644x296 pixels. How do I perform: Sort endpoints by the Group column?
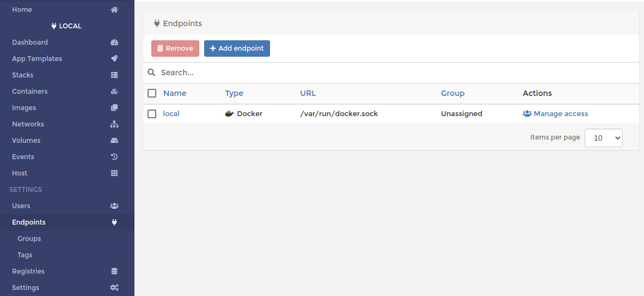[452, 93]
